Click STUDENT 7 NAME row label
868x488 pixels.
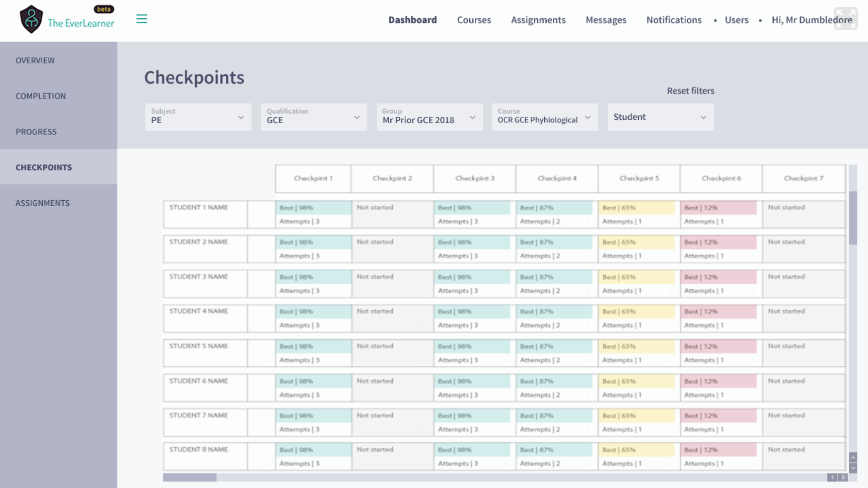198,416
